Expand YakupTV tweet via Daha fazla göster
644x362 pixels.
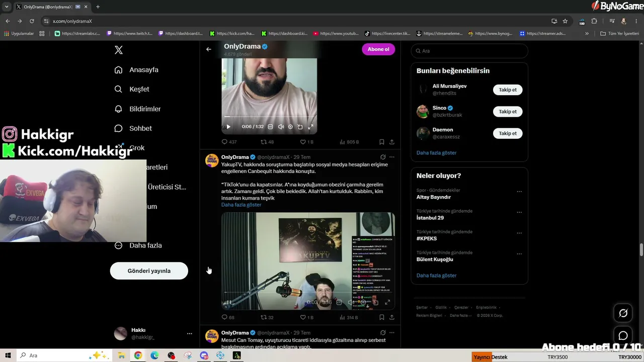[241, 205]
